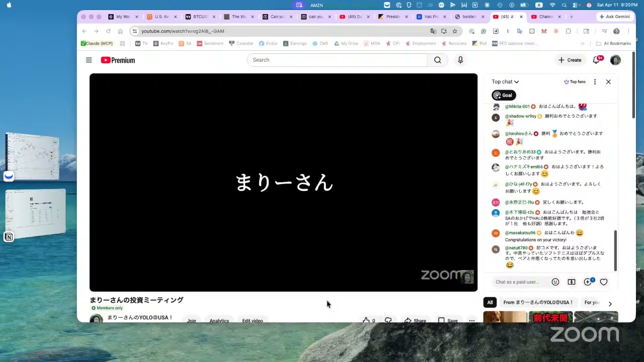This screenshot has width=644, height=362.
Task: Open the account avatar menu
Action: pyautogui.click(x=615, y=60)
